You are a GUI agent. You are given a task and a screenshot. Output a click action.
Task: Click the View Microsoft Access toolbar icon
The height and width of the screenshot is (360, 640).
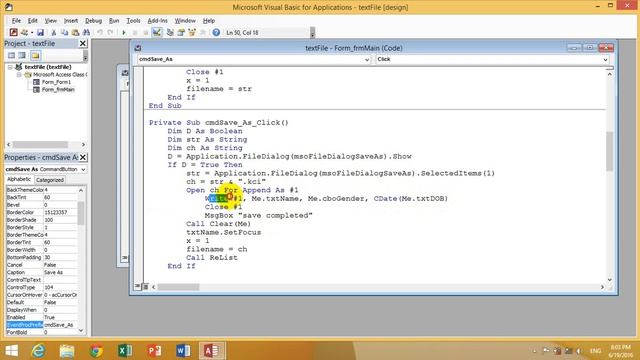click(x=13, y=32)
